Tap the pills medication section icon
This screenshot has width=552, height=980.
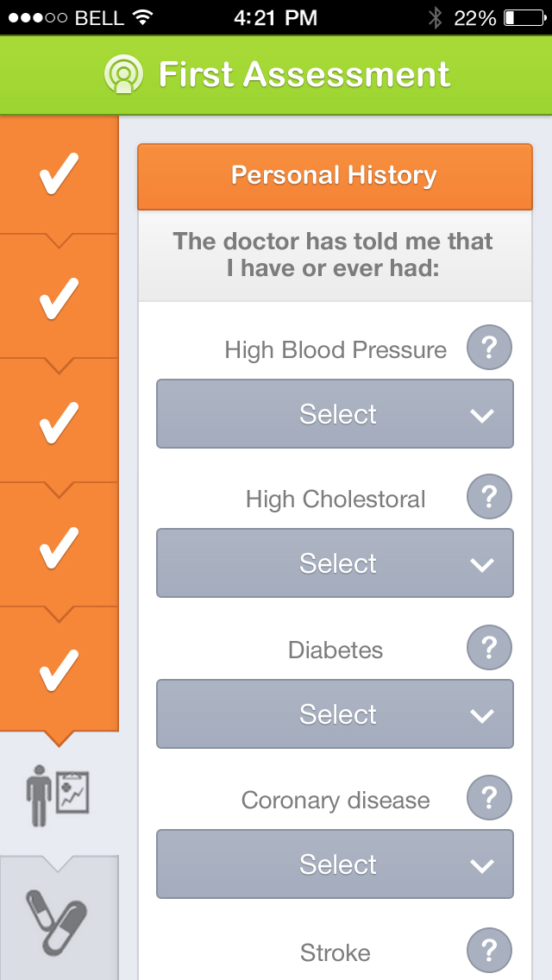pyautogui.click(x=59, y=925)
